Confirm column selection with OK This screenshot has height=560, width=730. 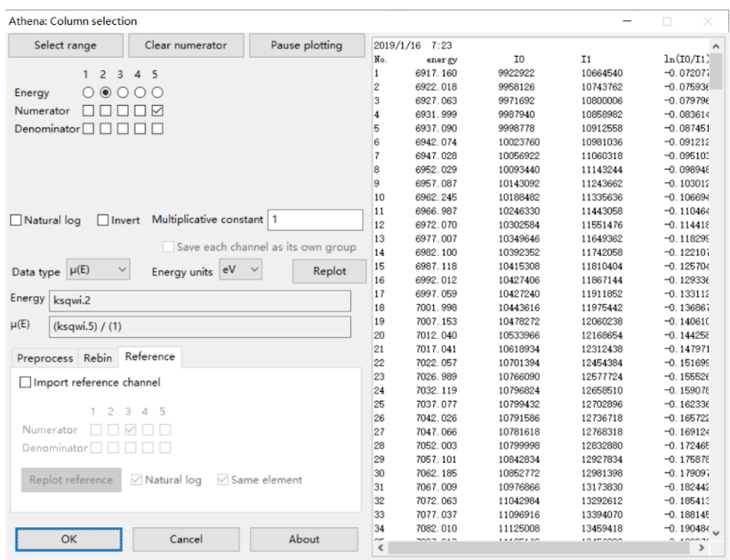(x=68, y=539)
